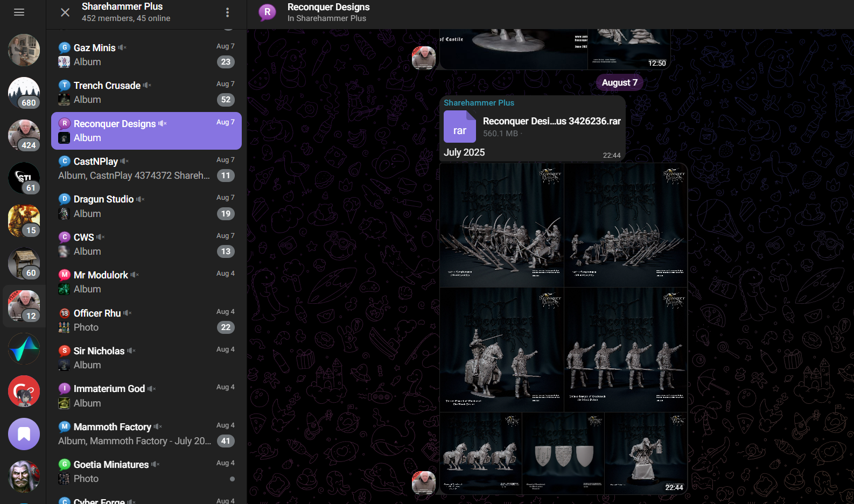Open the chat folder with 680 unread
This screenshot has height=504, width=854.
pos(24,93)
